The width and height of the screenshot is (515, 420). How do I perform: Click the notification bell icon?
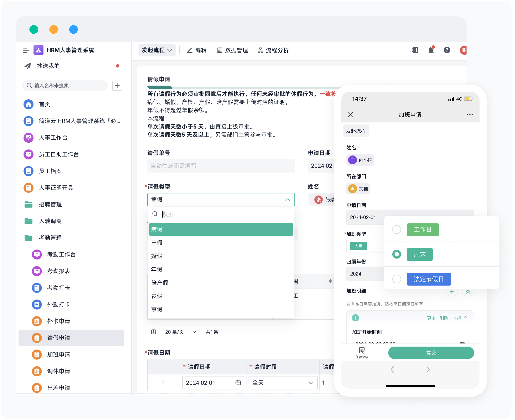coord(431,50)
